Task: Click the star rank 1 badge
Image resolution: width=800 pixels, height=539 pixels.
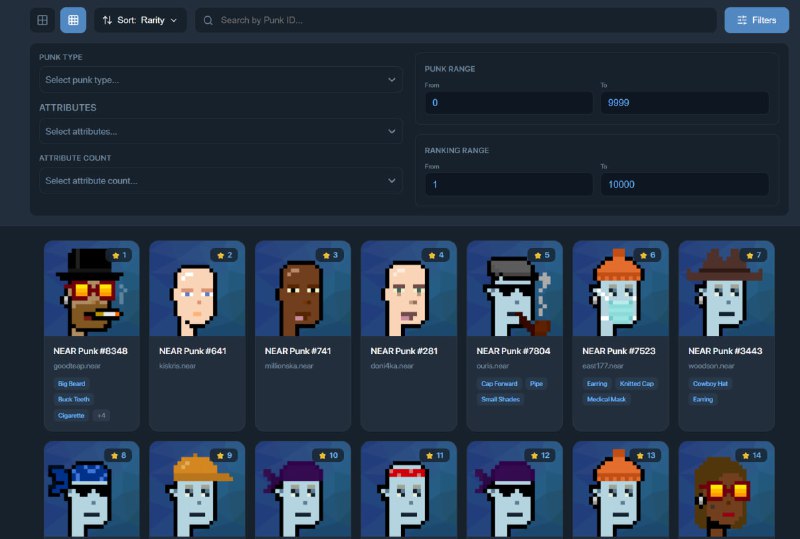Action: pyautogui.click(x=119, y=255)
